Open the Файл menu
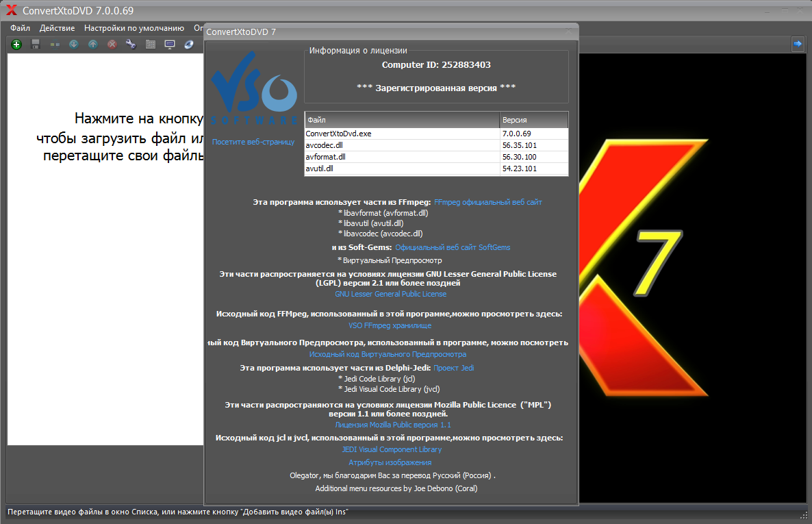Viewport: 812px width, 524px height. point(20,28)
